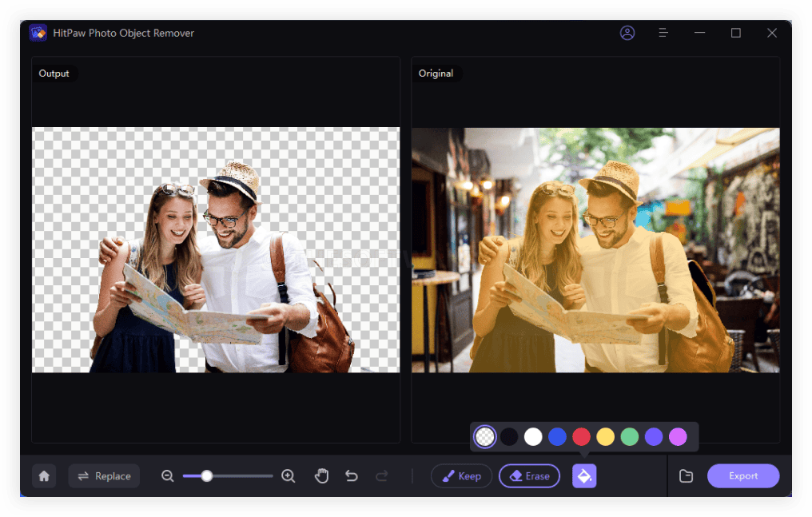Open the application menu
The image size is (812, 517).
pyautogui.click(x=663, y=33)
